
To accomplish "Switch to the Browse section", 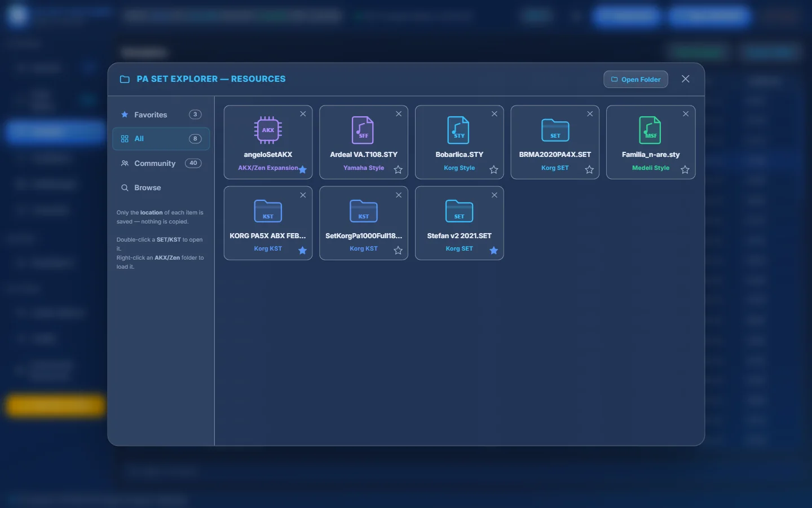I will (x=161, y=187).
